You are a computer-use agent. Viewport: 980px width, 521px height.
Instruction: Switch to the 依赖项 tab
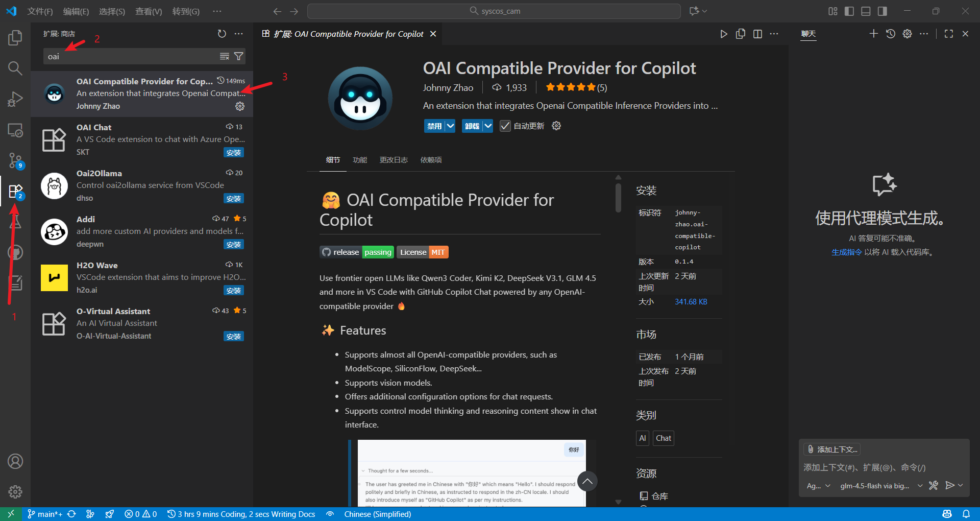click(431, 160)
